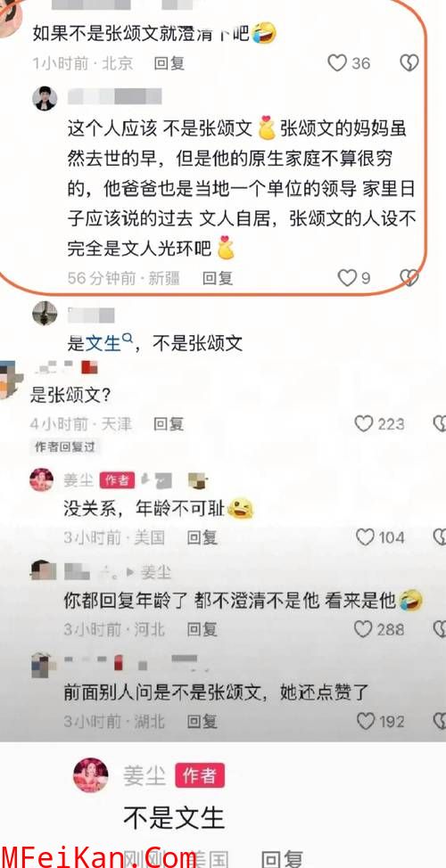Open 姜尘's avatar beside 不是文生

pos(91,775)
